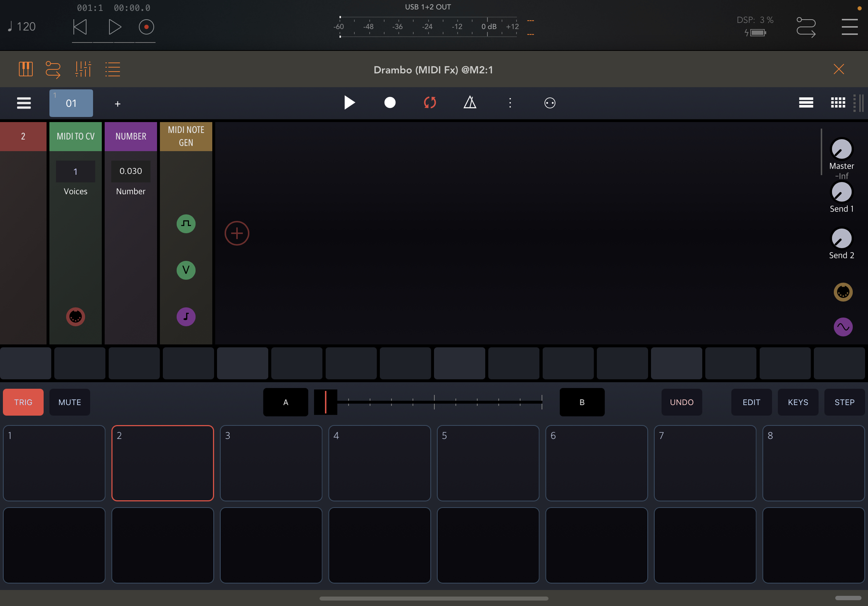This screenshot has height=606, width=868.
Task: Start Drambo recording with the round button
Action: [x=390, y=103]
